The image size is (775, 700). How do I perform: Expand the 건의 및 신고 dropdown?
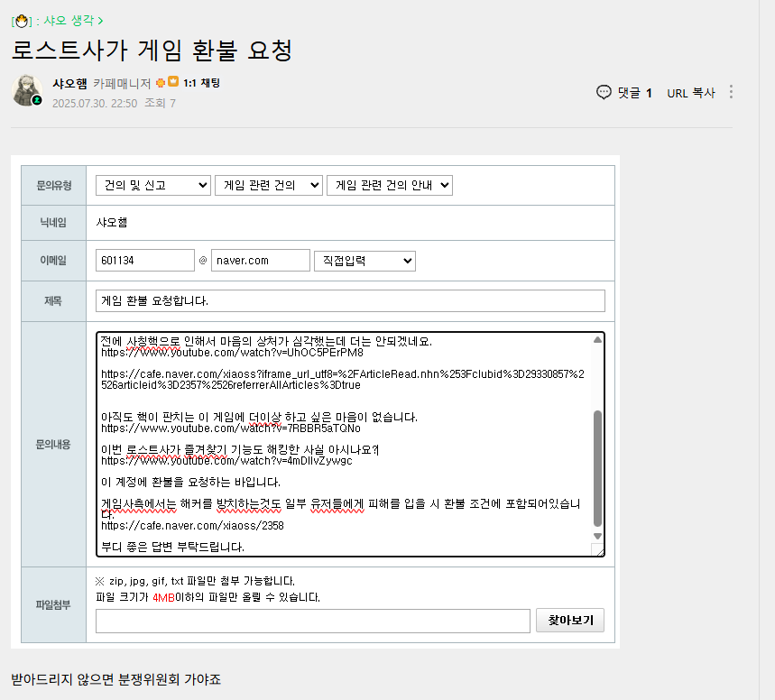click(153, 186)
